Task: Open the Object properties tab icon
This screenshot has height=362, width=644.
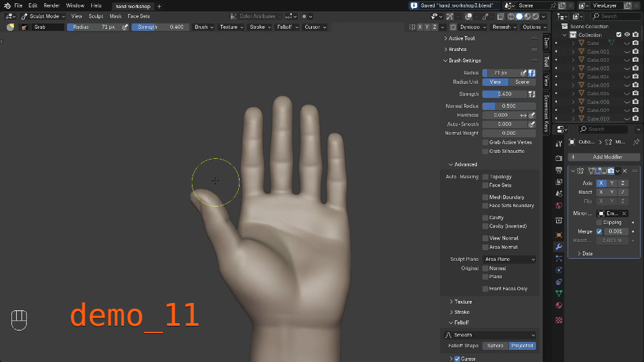Action: [x=559, y=235]
